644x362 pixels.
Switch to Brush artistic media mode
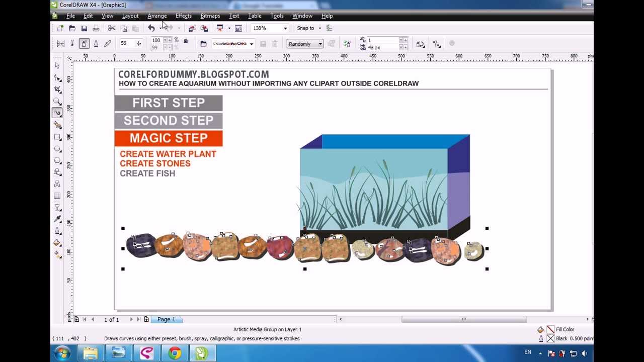pos(72,44)
